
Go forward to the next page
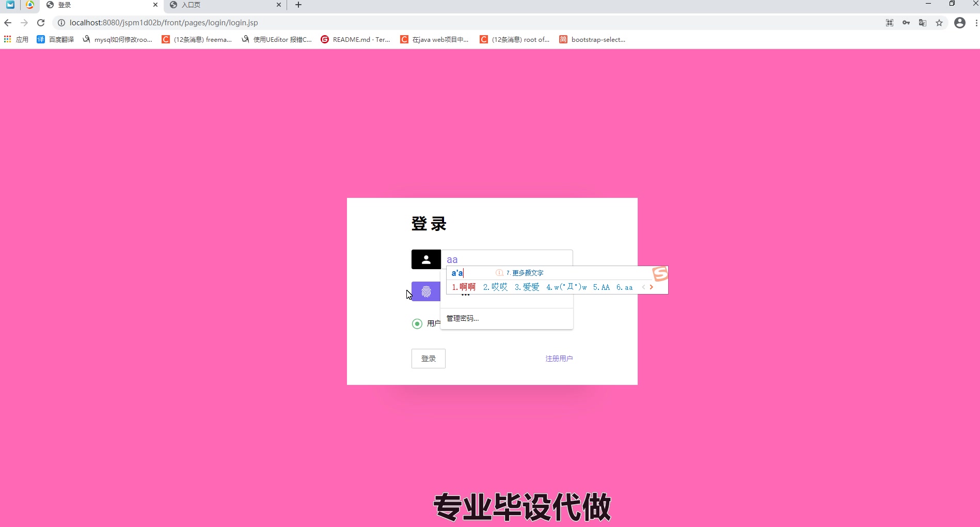pos(24,23)
